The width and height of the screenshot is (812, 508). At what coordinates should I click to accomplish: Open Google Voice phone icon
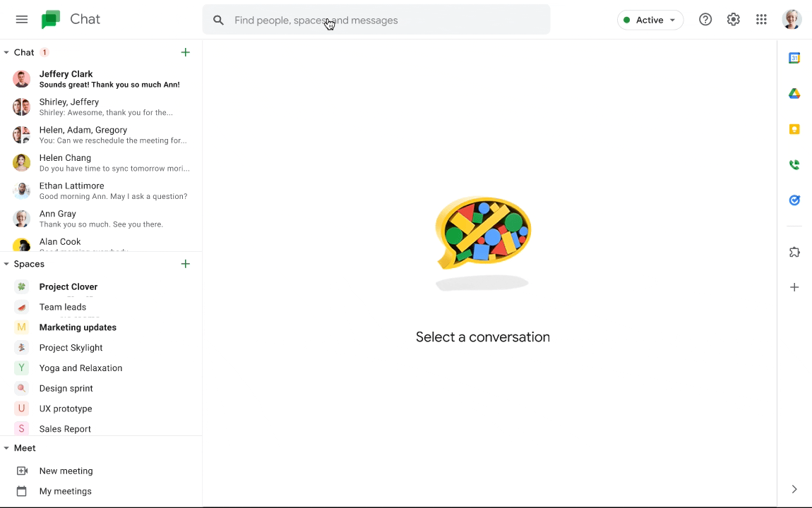[x=794, y=165]
